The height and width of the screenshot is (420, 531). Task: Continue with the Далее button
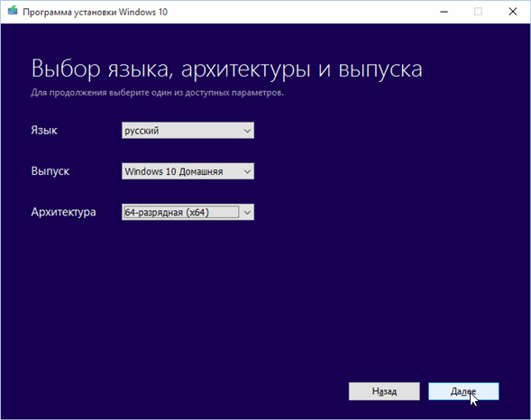tap(463, 391)
